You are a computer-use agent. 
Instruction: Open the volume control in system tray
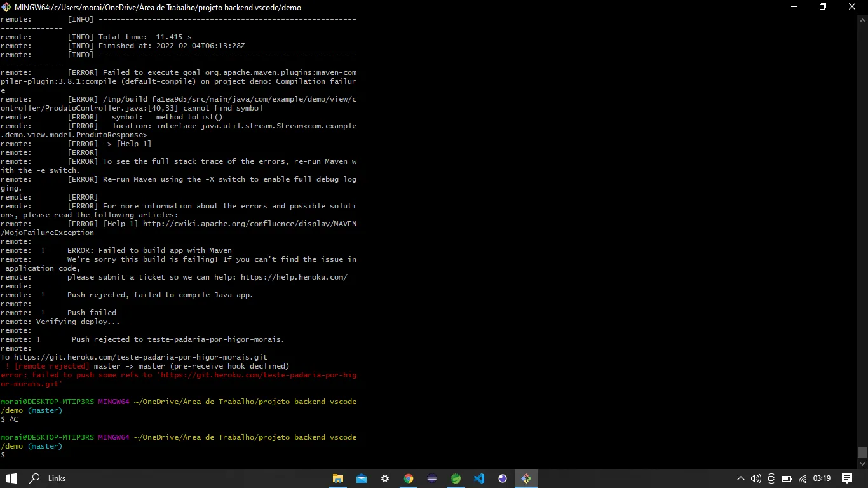point(756,478)
